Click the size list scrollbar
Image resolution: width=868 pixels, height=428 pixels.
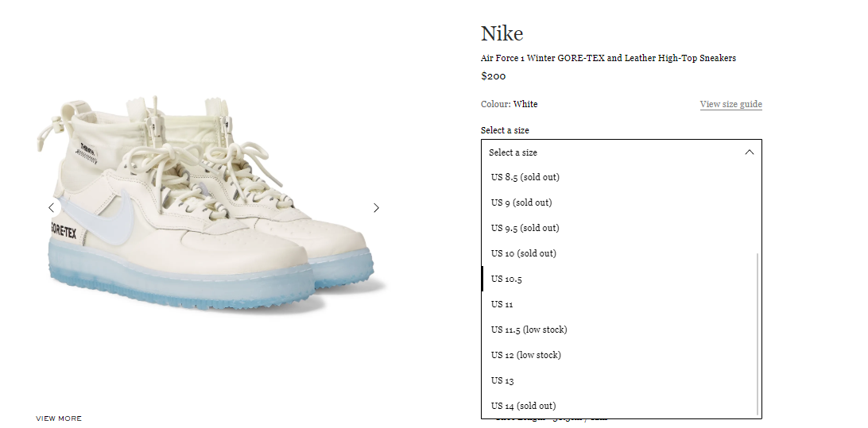coord(758,334)
